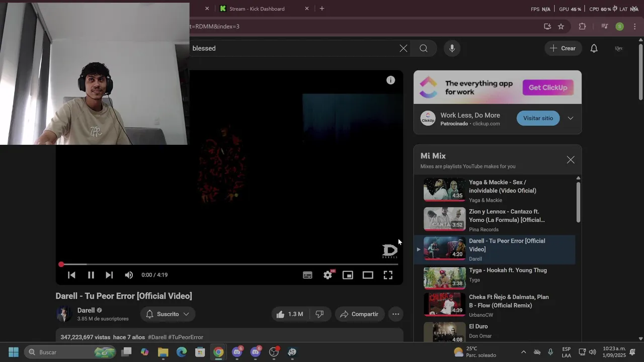The width and height of the screenshot is (644, 362).
Task: Open the Chrome three-dot menu
Action: (x=635, y=26)
